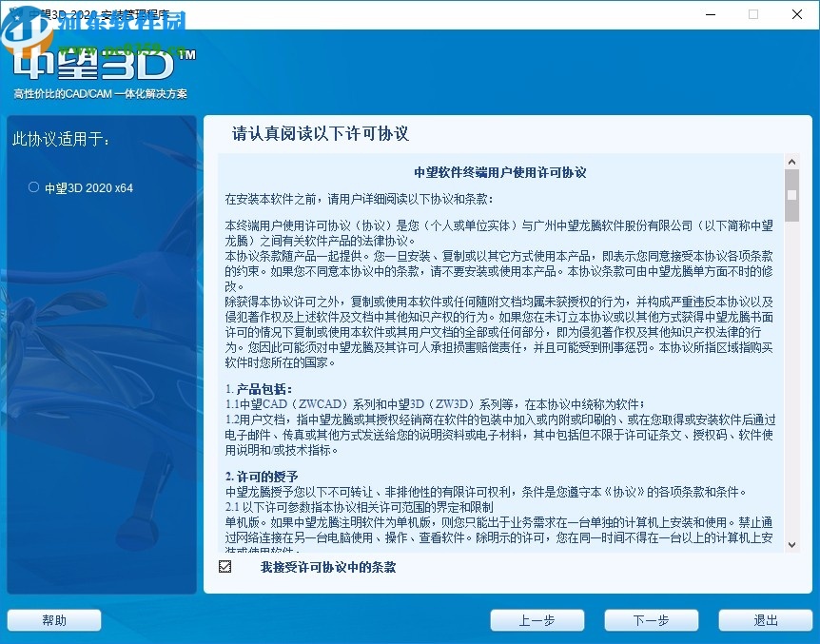Click the scrollbar thumb of the license text
820x644 pixels.
coord(791,197)
